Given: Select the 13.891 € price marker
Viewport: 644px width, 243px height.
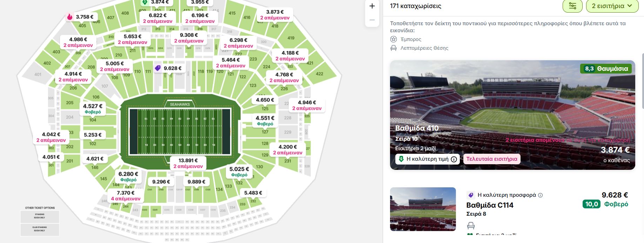Looking at the screenshot, I should [188, 163].
